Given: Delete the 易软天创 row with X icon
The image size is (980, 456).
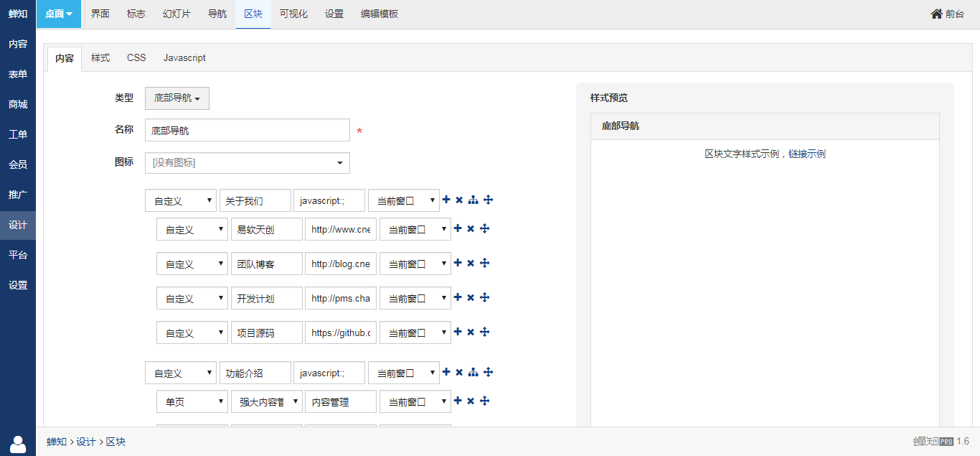Looking at the screenshot, I should click(471, 228).
